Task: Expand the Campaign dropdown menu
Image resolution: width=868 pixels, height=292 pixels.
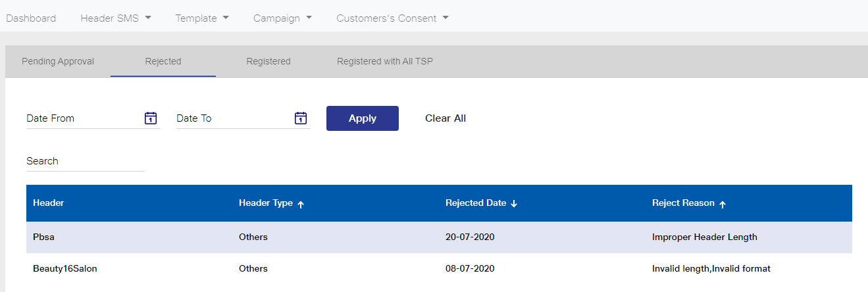Action: click(x=283, y=18)
